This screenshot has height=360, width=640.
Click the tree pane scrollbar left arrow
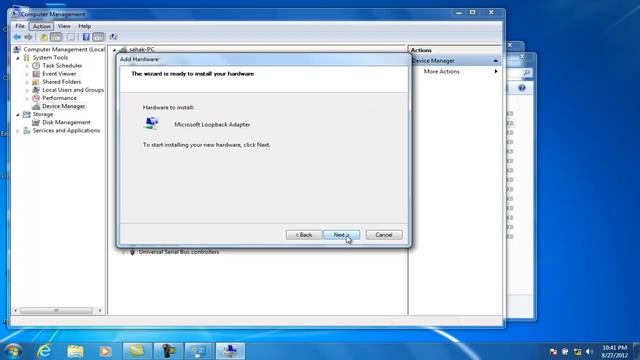coord(16,311)
